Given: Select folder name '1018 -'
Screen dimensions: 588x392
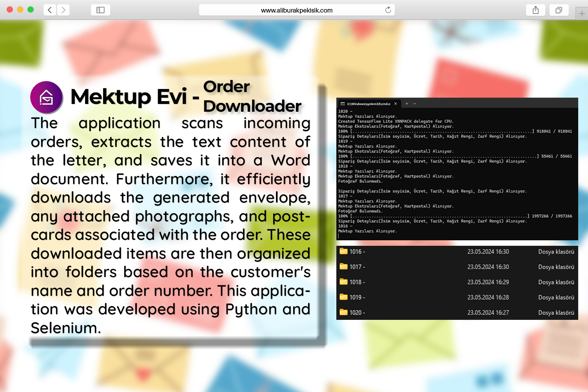Looking at the screenshot, I should [x=357, y=282].
